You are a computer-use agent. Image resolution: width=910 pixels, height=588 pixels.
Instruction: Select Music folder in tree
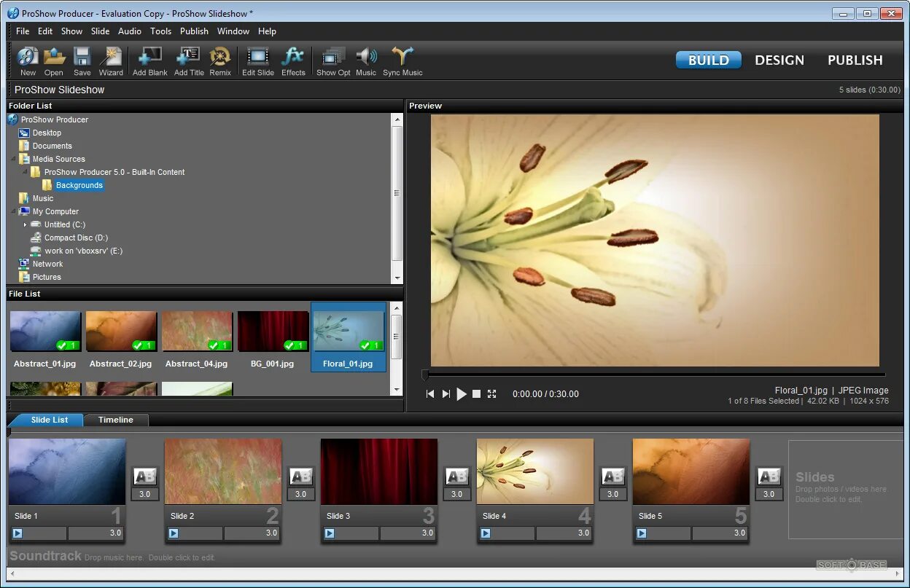(x=43, y=198)
